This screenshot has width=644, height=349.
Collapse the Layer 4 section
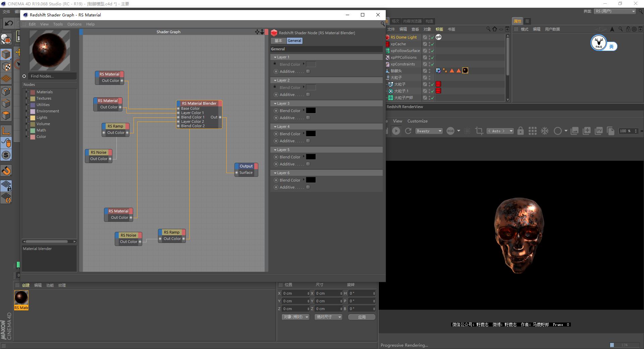point(275,127)
